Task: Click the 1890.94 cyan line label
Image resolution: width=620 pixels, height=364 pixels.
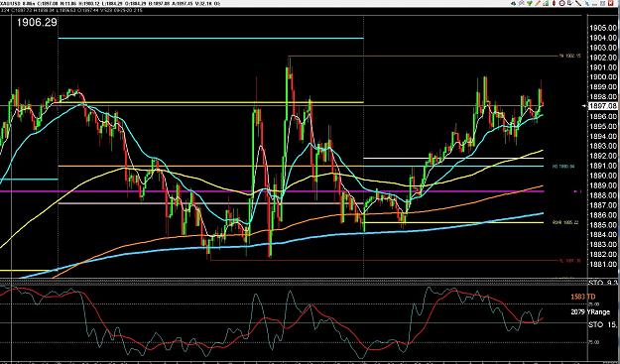Action: point(563,167)
